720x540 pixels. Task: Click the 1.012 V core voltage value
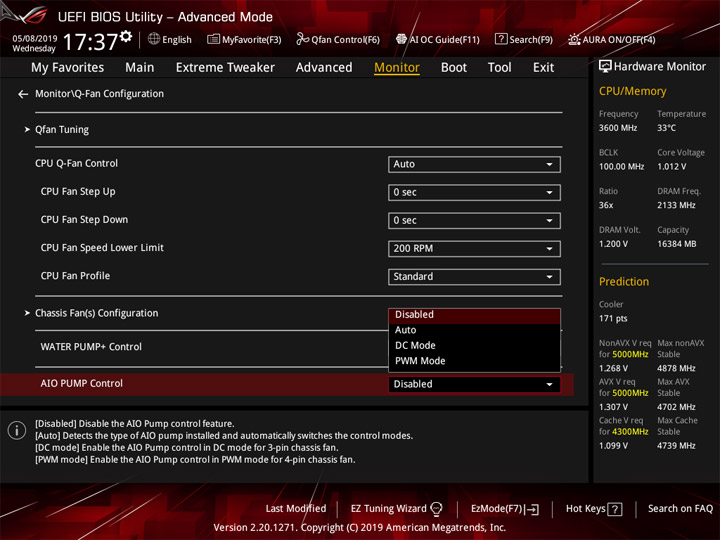(672, 167)
